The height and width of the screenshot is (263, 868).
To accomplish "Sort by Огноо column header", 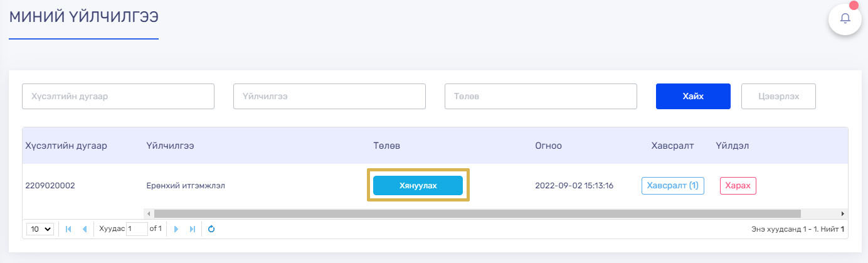I will (x=548, y=146).
